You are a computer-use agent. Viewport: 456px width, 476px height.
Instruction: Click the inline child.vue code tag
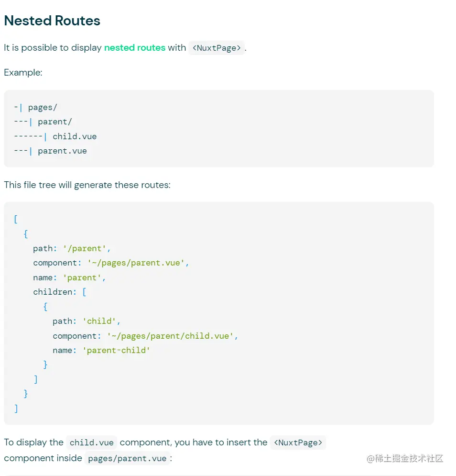pyautogui.click(x=92, y=443)
